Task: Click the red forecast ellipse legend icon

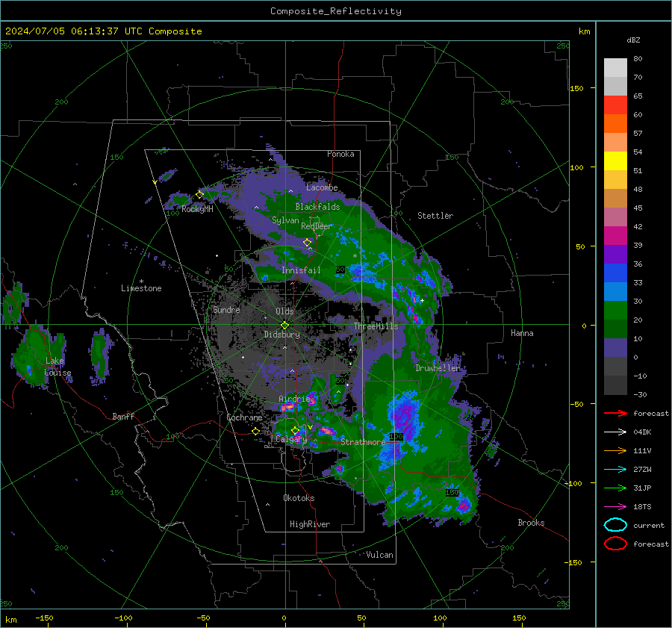Action: click(615, 544)
